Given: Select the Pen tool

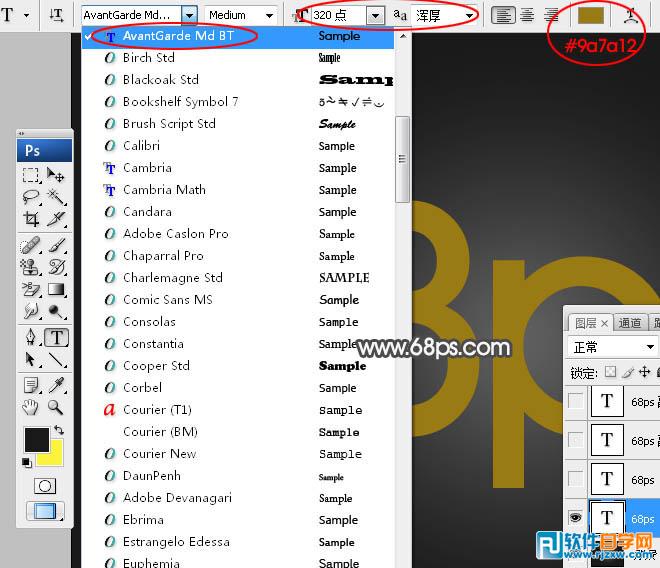Looking at the screenshot, I should (x=30, y=337).
